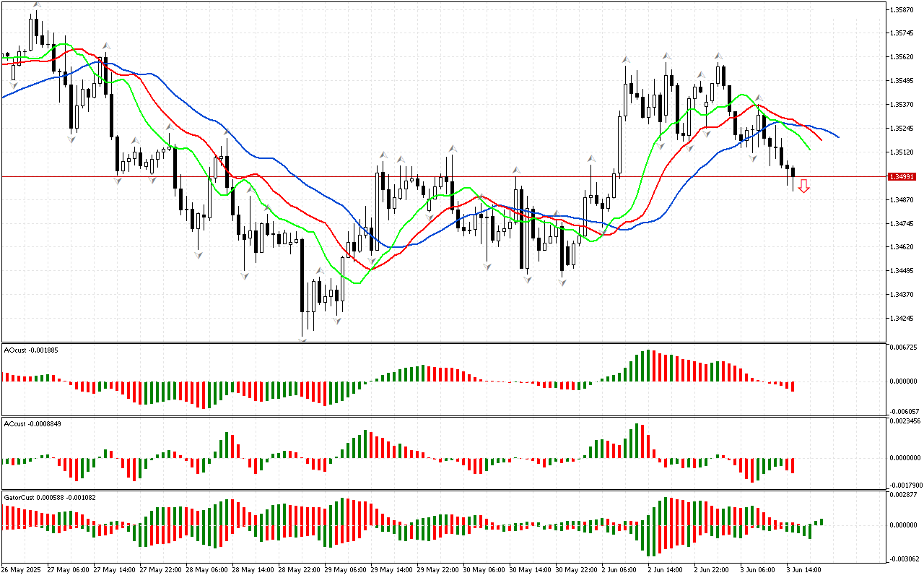Select the latest green GatorCust bar
This screenshot has height=578, width=924.
coord(821,522)
